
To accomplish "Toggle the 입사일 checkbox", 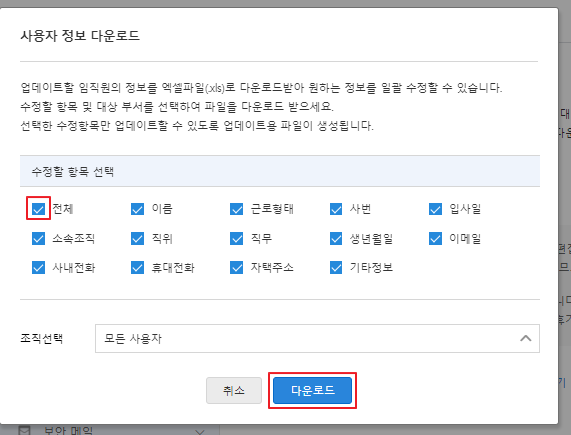I will point(435,209).
